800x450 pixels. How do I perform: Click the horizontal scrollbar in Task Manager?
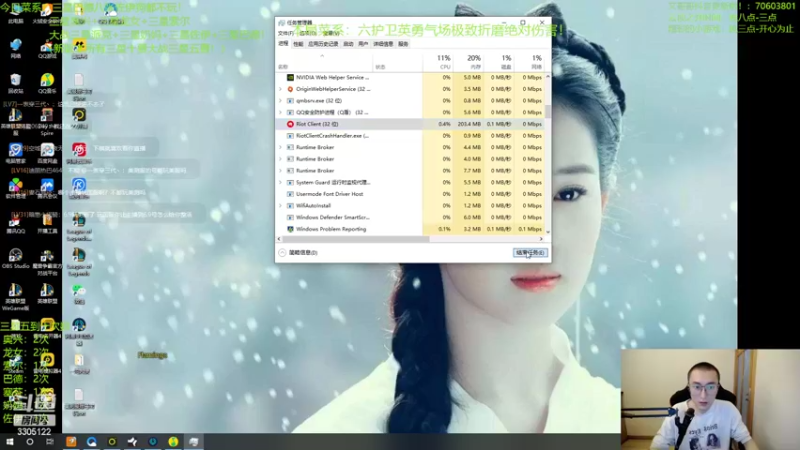(356, 239)
